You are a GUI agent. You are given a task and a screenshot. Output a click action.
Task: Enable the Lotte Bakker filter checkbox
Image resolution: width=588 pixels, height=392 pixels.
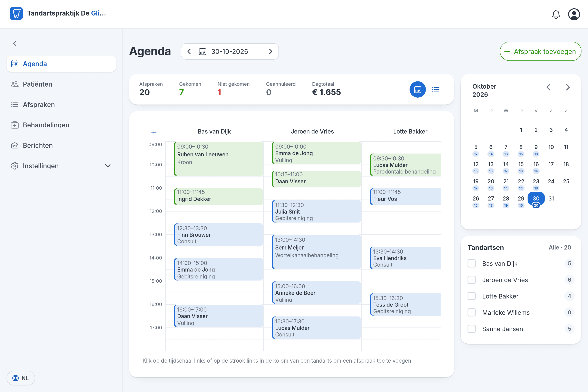(471, 296)
